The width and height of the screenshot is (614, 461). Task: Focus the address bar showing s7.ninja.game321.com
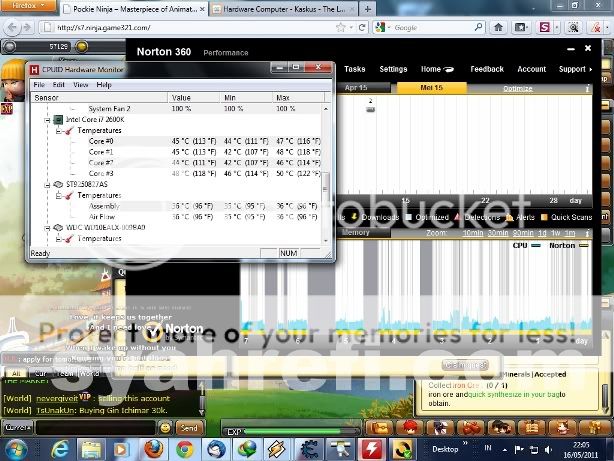(x=188, y=27)
